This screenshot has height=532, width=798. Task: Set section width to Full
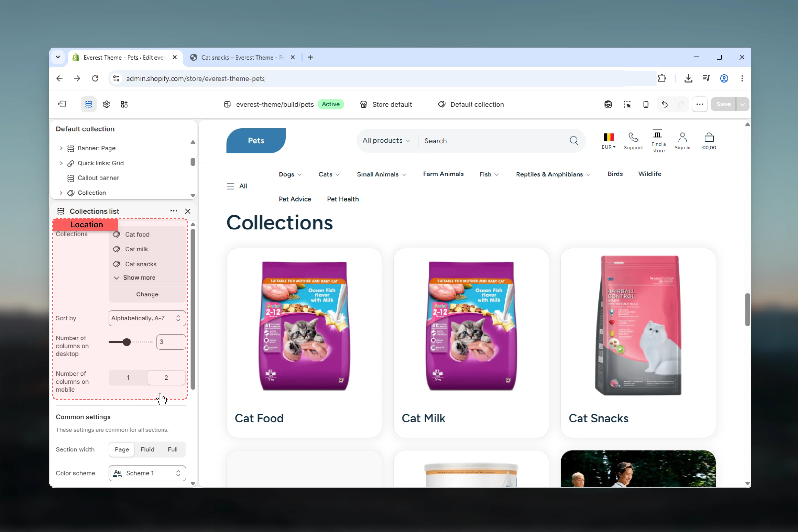click(x=173, y=449)
